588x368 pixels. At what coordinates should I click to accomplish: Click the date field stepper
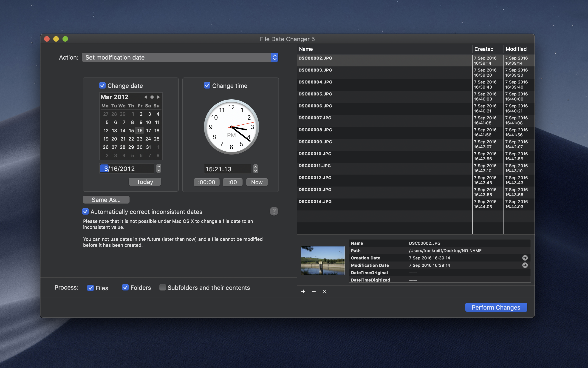click(159, 168)
